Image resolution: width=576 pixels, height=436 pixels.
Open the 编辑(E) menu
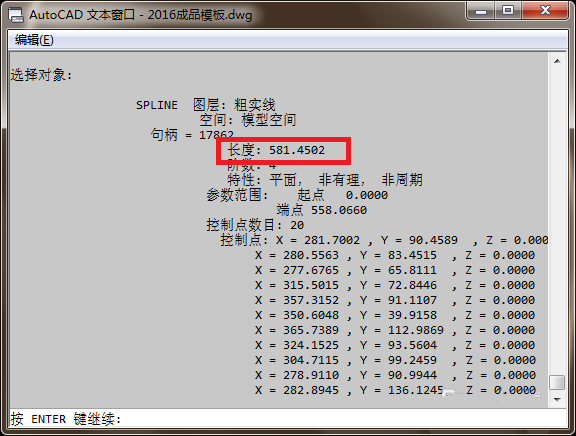(x=34, y=40)
